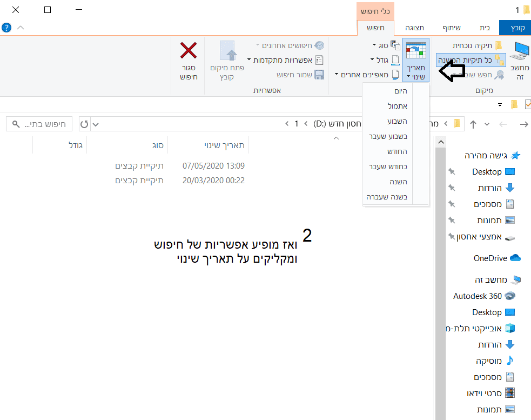This screenshot has height=420, width=531.
Task: Switch to the שיתוף ribbon tab
Action: 452,28
